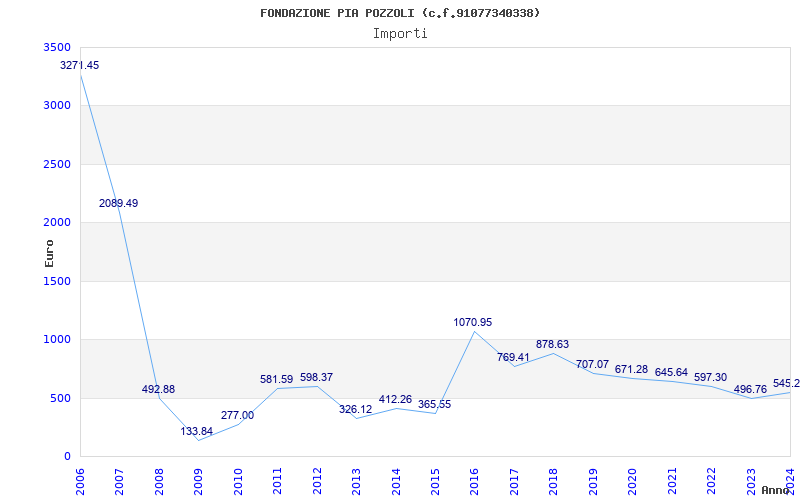Screen dimensions: 800x500
Task: Click the x-axis year 2018
Action: pyautogui.click(x=554, y=480)
